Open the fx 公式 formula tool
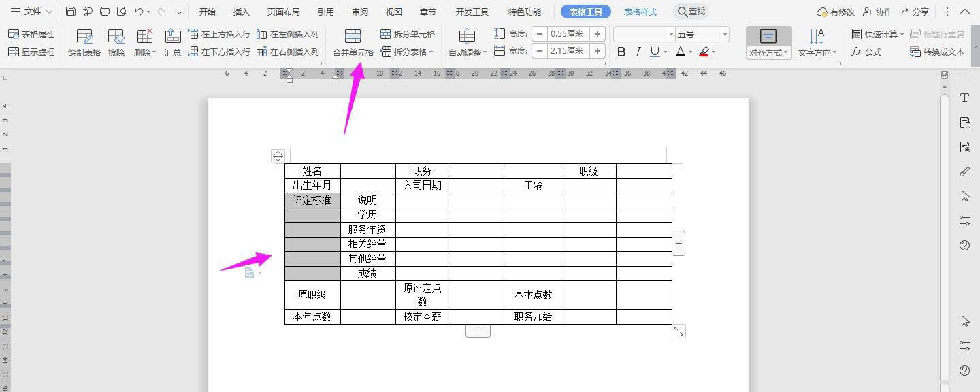The image size is (980, 392). [867, 52]
